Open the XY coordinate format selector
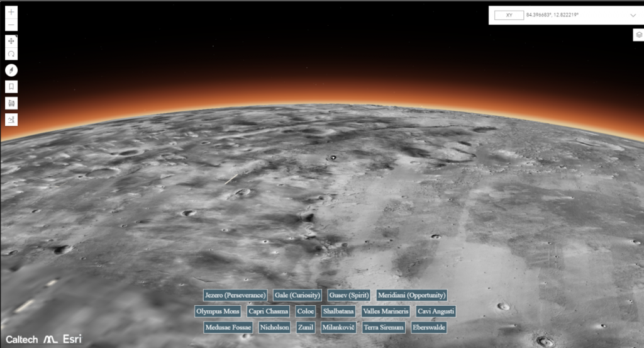Viewport: 644px width, 348px height. point(509,15)
